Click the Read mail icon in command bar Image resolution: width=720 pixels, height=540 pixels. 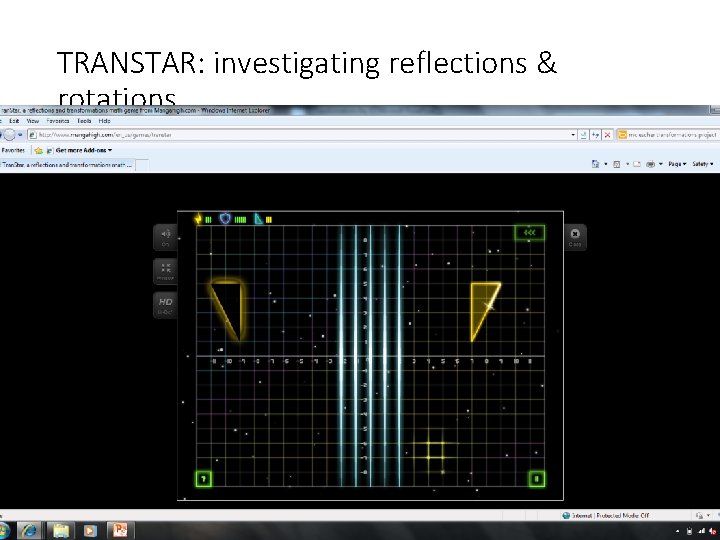pos(637,164)
